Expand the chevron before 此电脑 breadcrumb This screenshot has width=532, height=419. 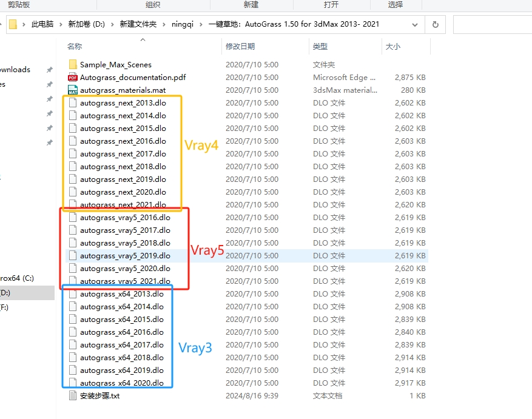coord(24,24)
